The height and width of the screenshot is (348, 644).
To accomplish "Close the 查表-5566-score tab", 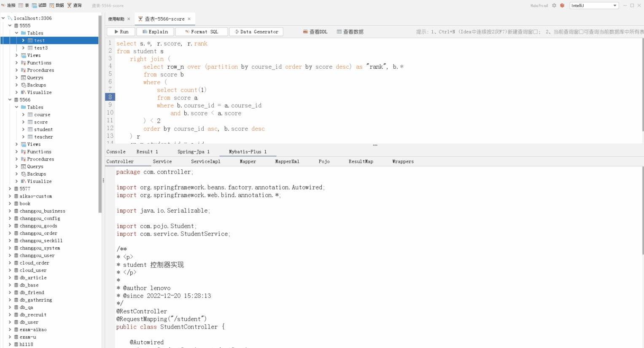I will pos(189,19).
